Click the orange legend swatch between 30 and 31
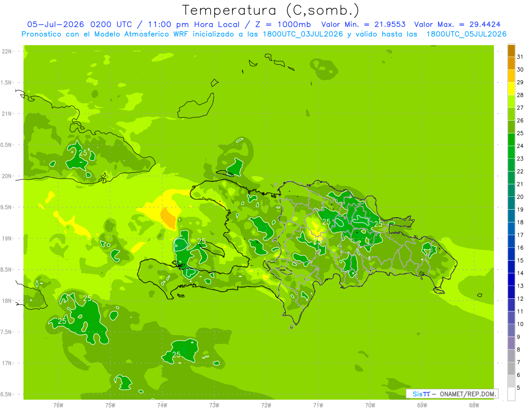Viewport: 532px width, 411px height. coord(511,63)
